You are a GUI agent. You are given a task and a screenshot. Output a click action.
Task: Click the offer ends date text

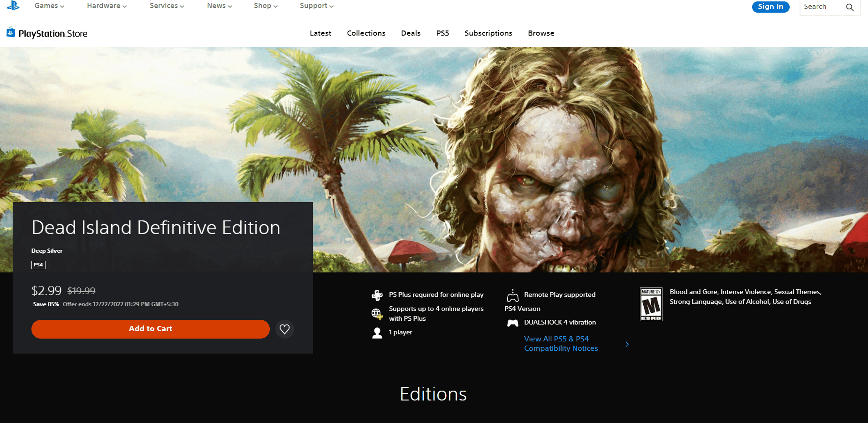point(121,304)
